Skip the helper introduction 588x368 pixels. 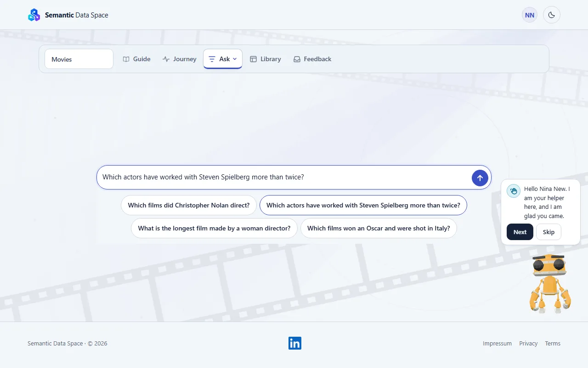click(x=548, y=232)
